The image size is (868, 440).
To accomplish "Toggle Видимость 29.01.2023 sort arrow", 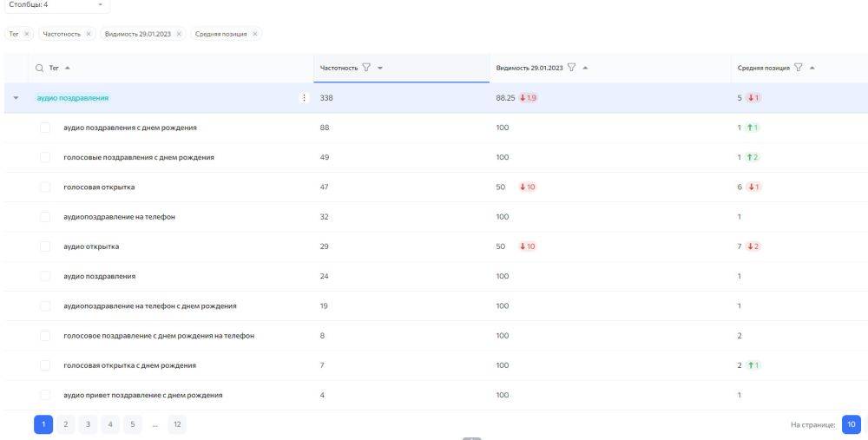I will pyautogui.click(x=586, y=68).
